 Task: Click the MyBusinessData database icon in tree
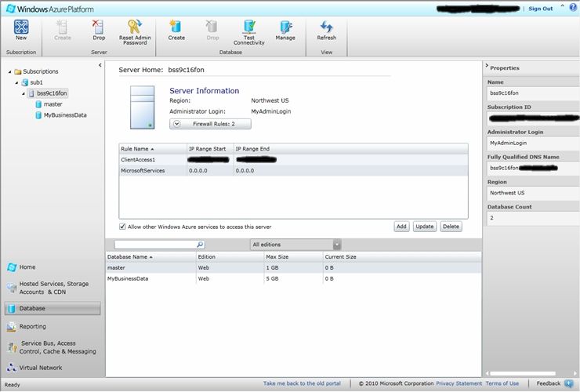tap(38, 115)
